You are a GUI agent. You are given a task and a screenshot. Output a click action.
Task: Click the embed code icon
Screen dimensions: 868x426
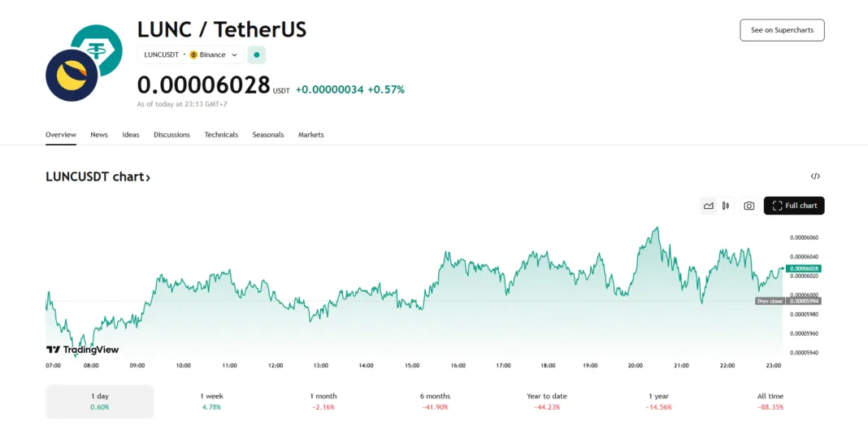point(815,176)
